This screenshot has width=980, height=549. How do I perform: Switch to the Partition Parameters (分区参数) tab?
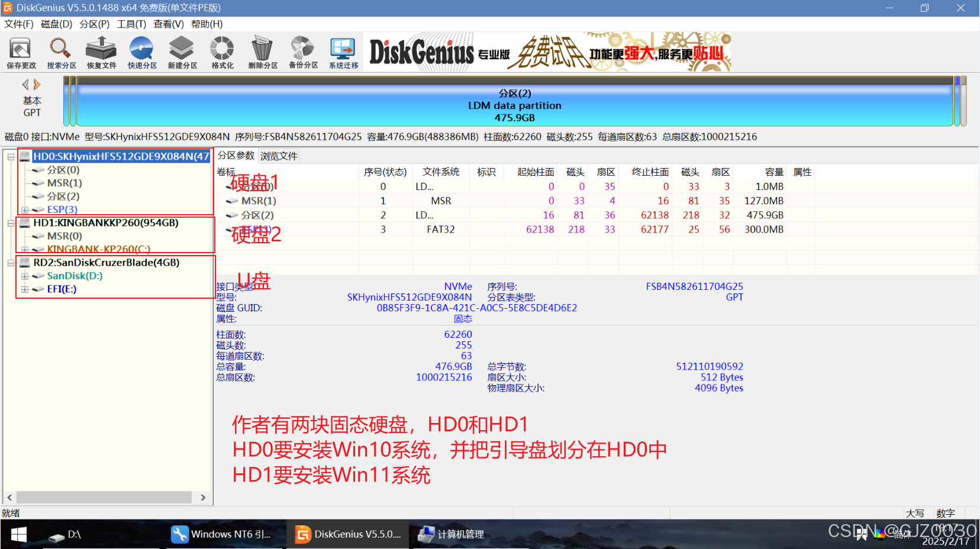236,156
